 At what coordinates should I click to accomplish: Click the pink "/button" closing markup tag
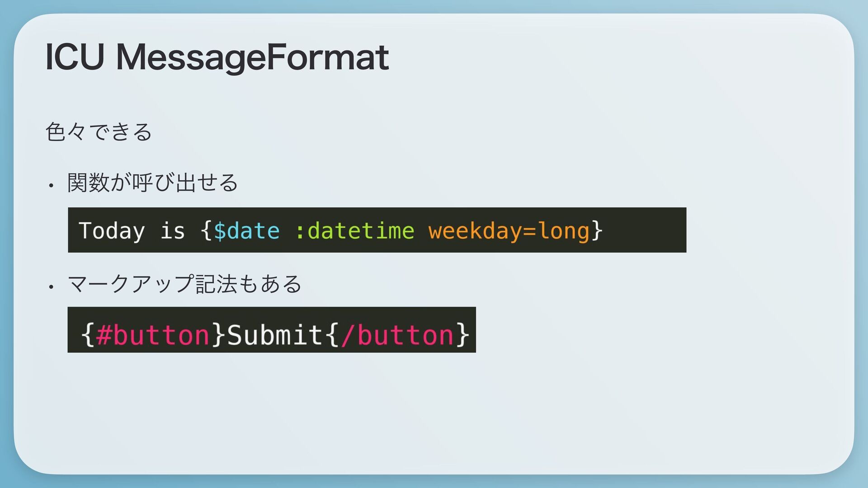(x=398, y=335)
